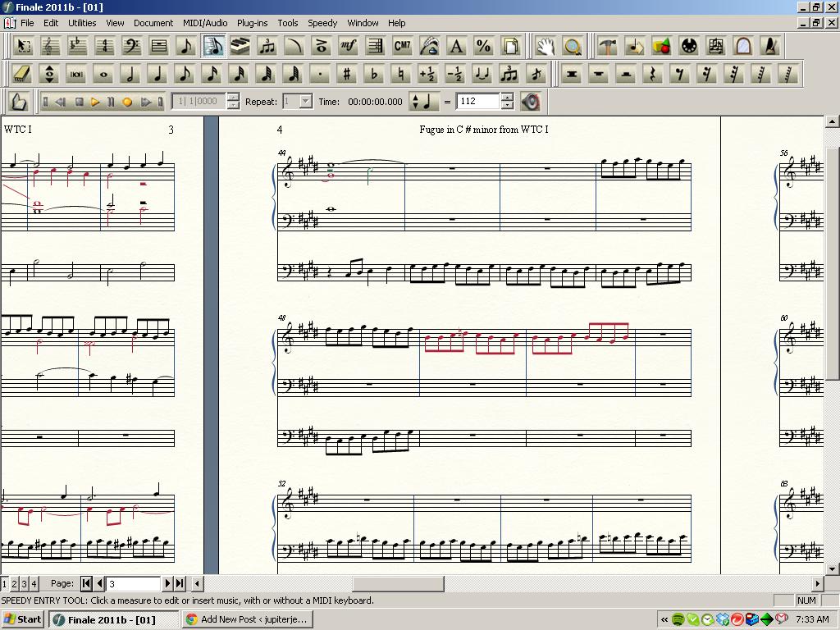Select the Smart Shape slur tool
The width and height of the screenshot is (840, 630).
294,46
